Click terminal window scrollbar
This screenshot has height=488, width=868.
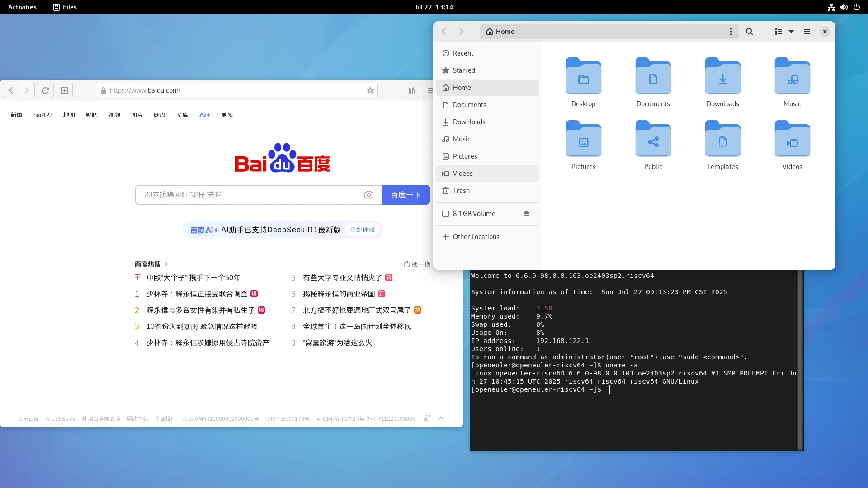point(800,359)
